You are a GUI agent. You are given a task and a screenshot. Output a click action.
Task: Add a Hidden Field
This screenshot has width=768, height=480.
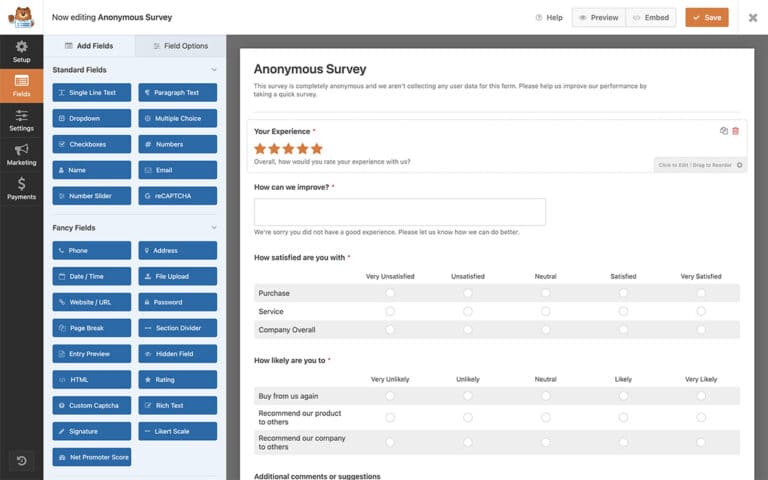coord(177,354)
